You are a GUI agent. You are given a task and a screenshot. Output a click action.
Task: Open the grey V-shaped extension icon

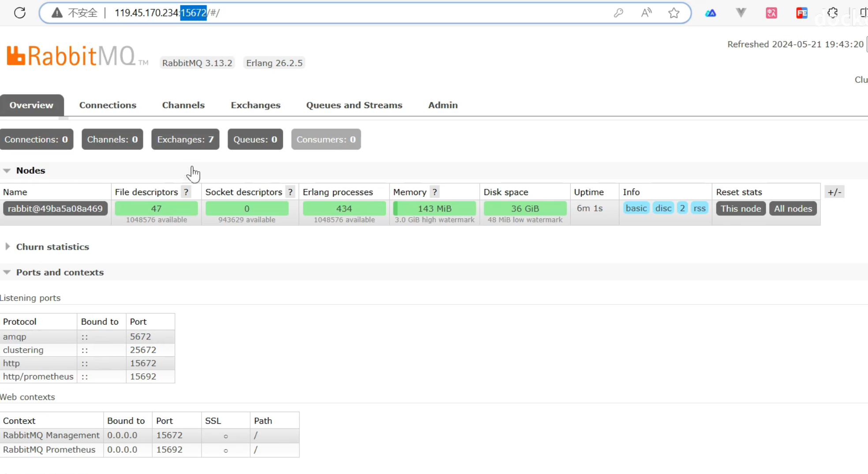pyautogui.click(x=741, y=13)
